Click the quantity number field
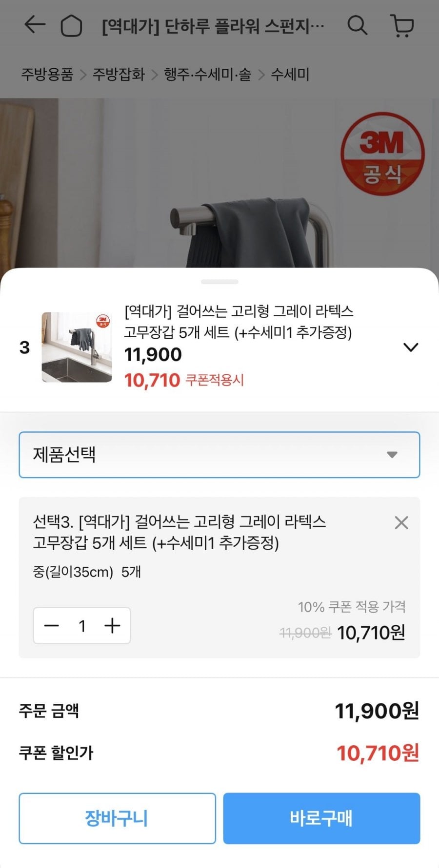The image size is (439, 868). (82, 626)
